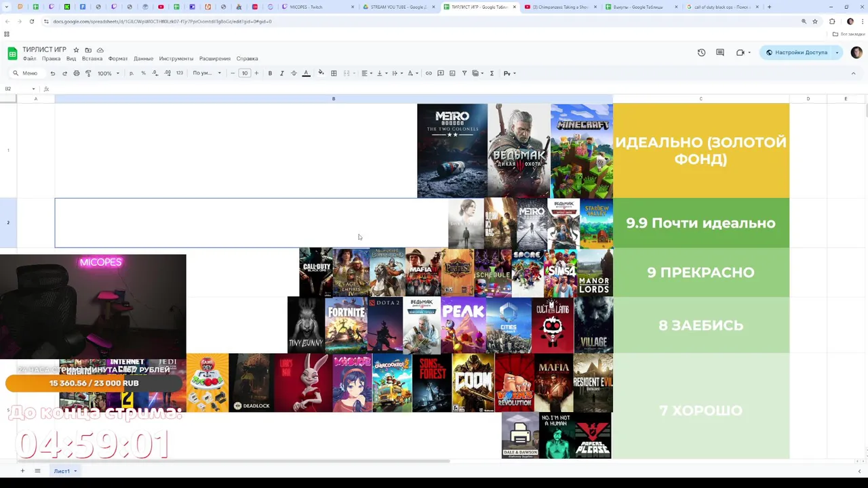Start a Meet call via camera icon
The height and width of the screenshot is (488, 868).
click(741, 52)
